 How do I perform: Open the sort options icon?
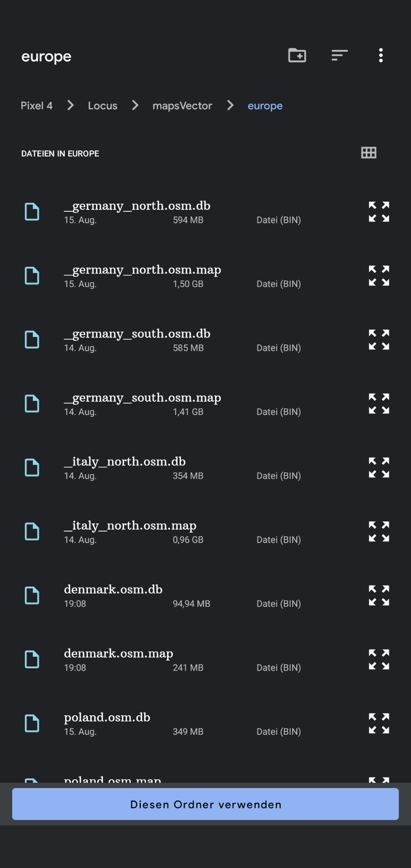(x=340, y=56)
